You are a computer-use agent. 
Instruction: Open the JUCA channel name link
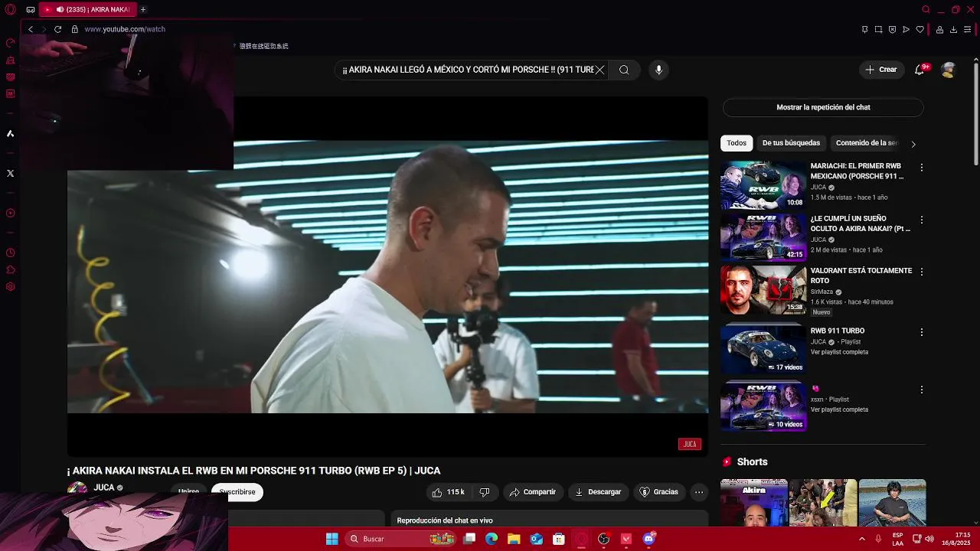104,487
